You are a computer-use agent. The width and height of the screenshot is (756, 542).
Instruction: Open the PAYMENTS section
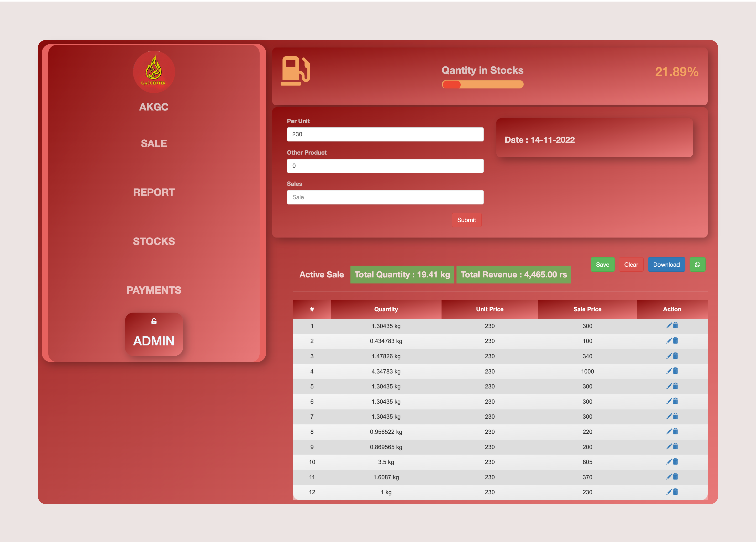154,290
